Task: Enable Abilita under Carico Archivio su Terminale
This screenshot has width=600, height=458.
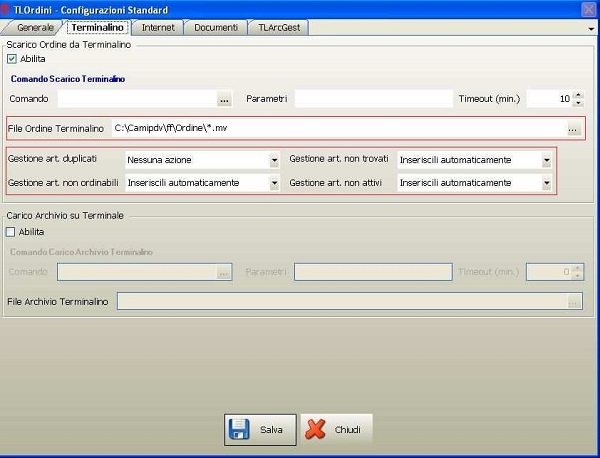Action: [11, 232]
